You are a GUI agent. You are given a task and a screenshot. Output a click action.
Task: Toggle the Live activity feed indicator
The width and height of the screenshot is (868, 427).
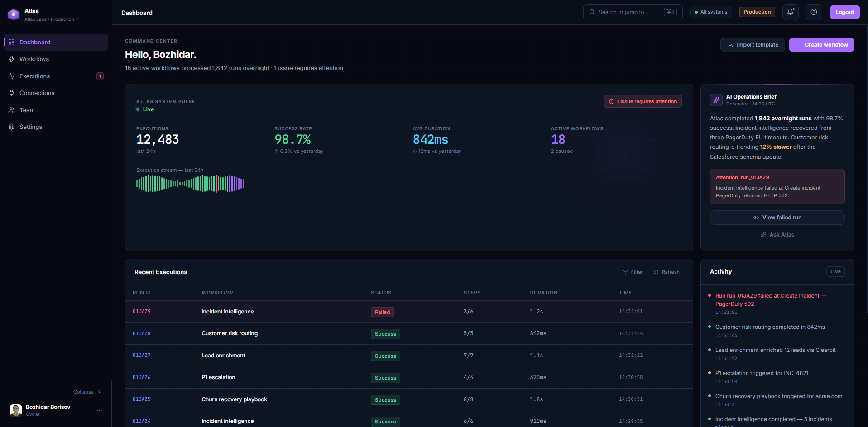click(835, 272)
